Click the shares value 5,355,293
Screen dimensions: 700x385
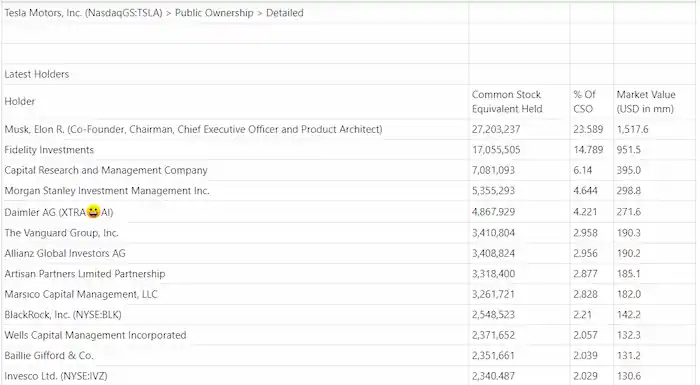pyautogui.click(x=493, y=191)
